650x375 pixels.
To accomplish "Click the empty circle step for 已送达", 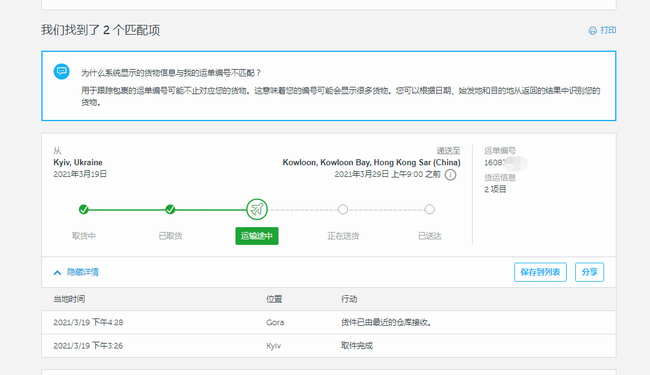I will click(429, 209).
